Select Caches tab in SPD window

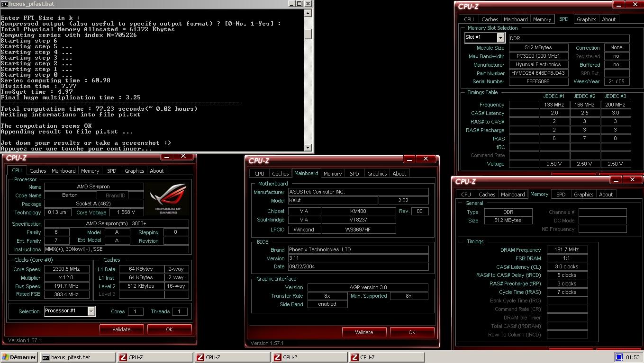(490, 19)
